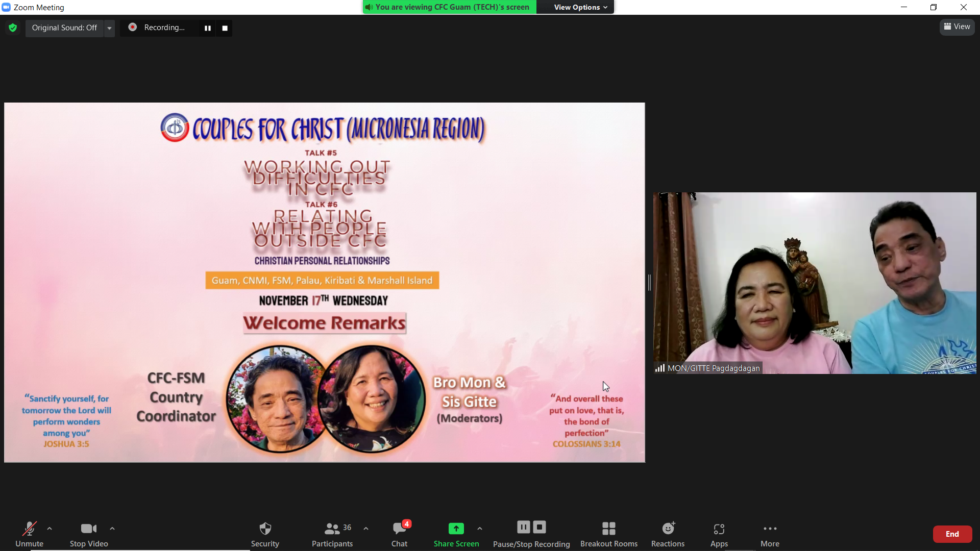The width and height of the screenshot is (980, 551).
Task: Open audio options arrow beside Unmute
Action: pos(50,529)
